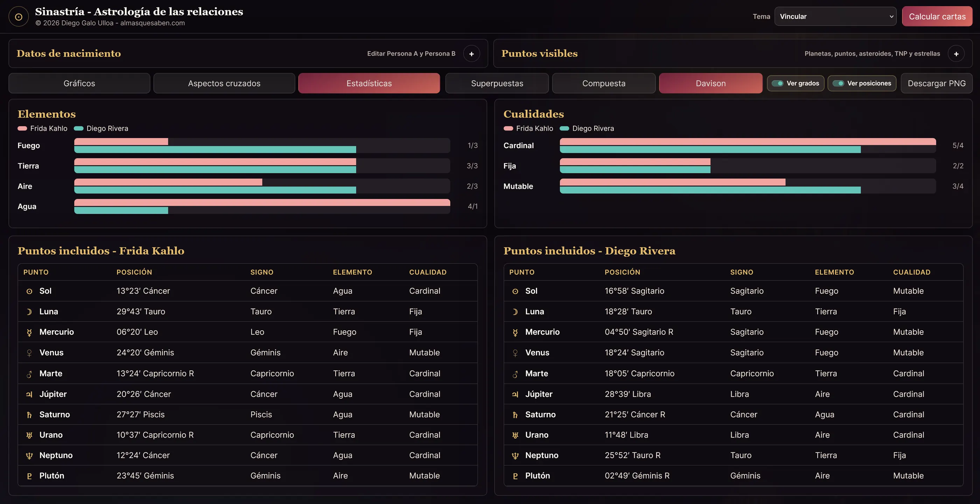Click Frida Kahlo pink legend swatch in Elementos
The height and width of the screenshot is (504, 980).
tap(22, 129)
